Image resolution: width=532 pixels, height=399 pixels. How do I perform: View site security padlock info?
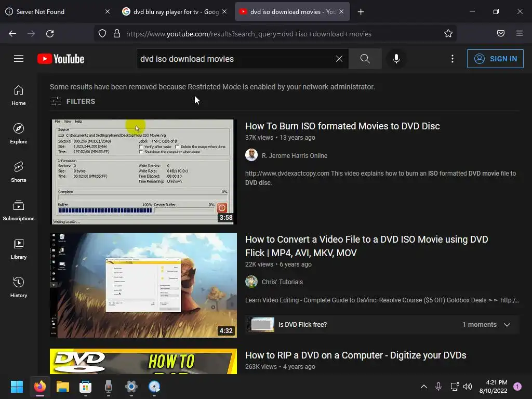point(117,34)
